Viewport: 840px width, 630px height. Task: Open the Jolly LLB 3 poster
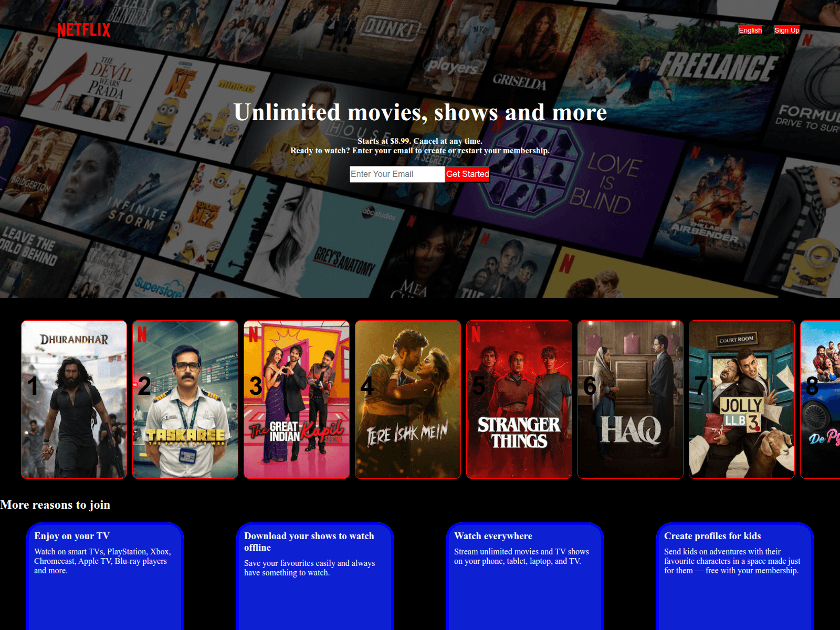point(742,400)
